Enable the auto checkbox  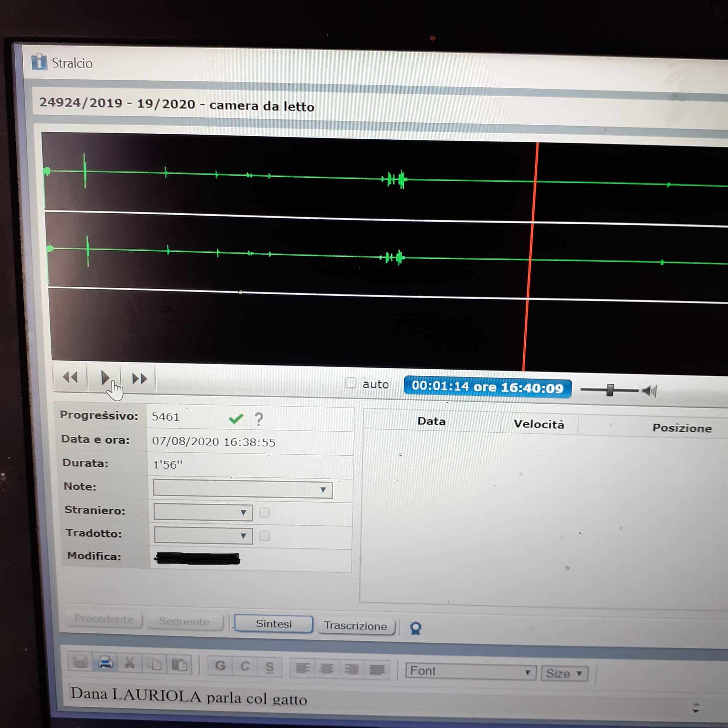[x=350, y=383]
